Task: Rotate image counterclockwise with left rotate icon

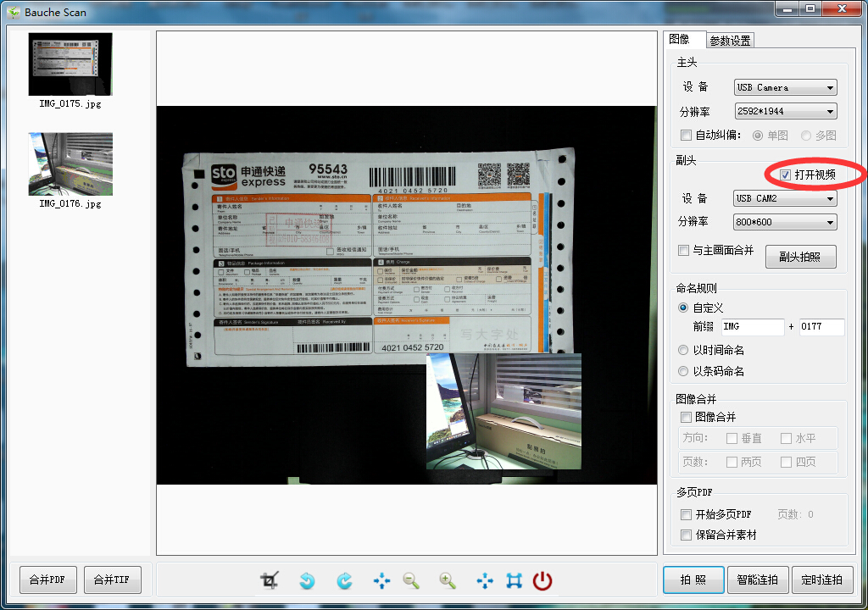Action: [307, 580]
